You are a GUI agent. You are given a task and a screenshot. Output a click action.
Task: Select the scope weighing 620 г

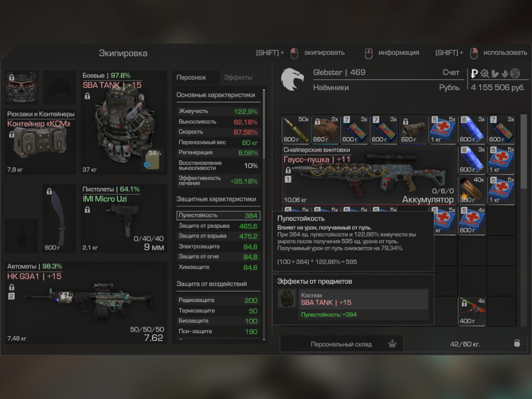pos(413,129)
